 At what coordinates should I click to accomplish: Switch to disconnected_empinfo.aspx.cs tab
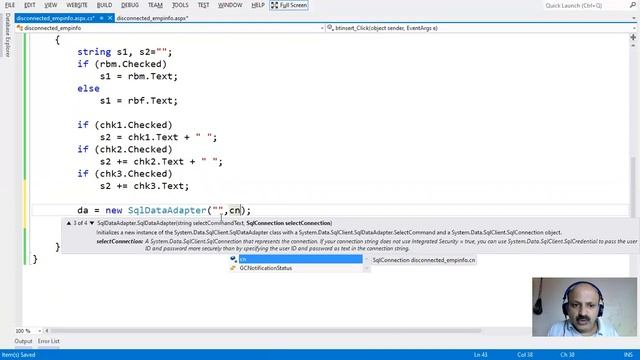56,18
